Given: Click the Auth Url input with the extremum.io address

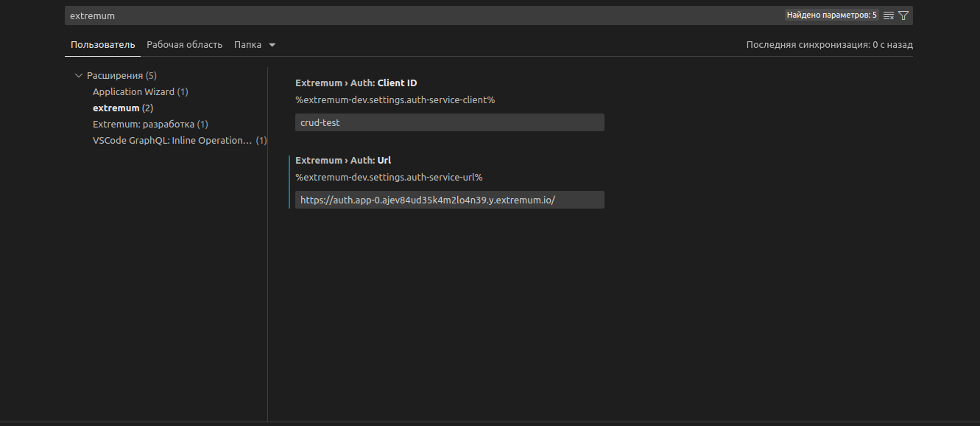Looking at the screenshot, I should (x=449, y=199).
